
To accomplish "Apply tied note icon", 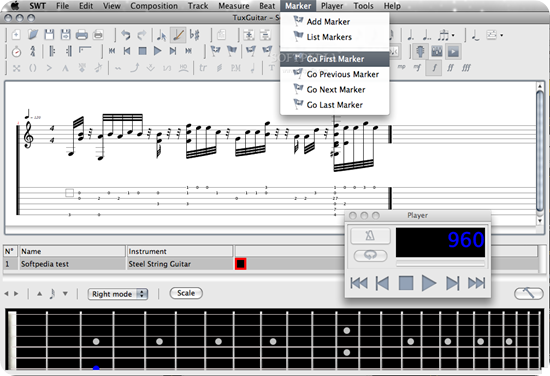I will tap(475, 35).
